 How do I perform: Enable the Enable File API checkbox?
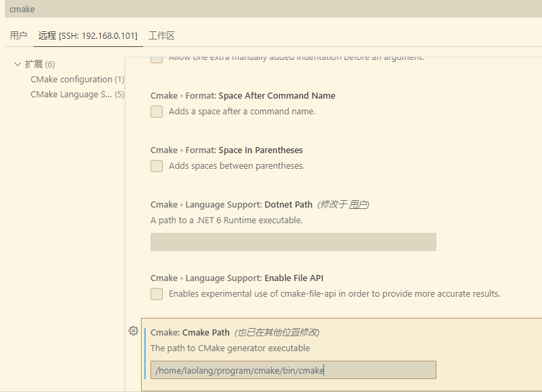(x=157, y=294)
